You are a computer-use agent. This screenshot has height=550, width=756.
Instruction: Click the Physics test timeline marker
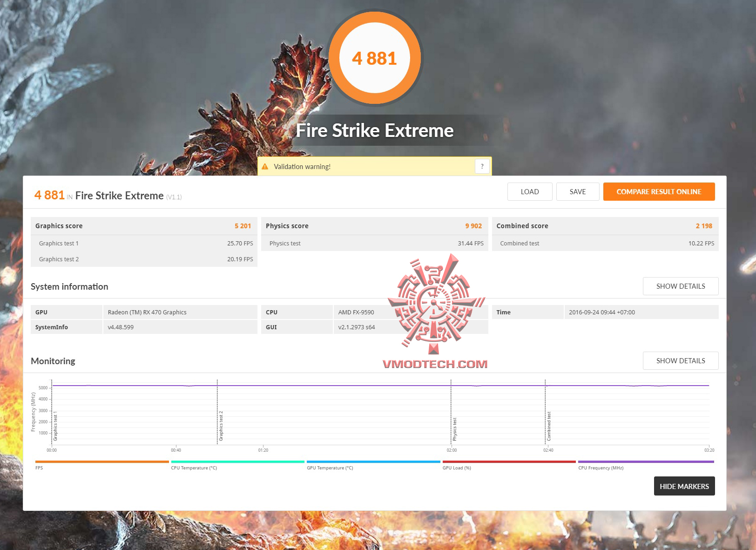coord(454,429)
